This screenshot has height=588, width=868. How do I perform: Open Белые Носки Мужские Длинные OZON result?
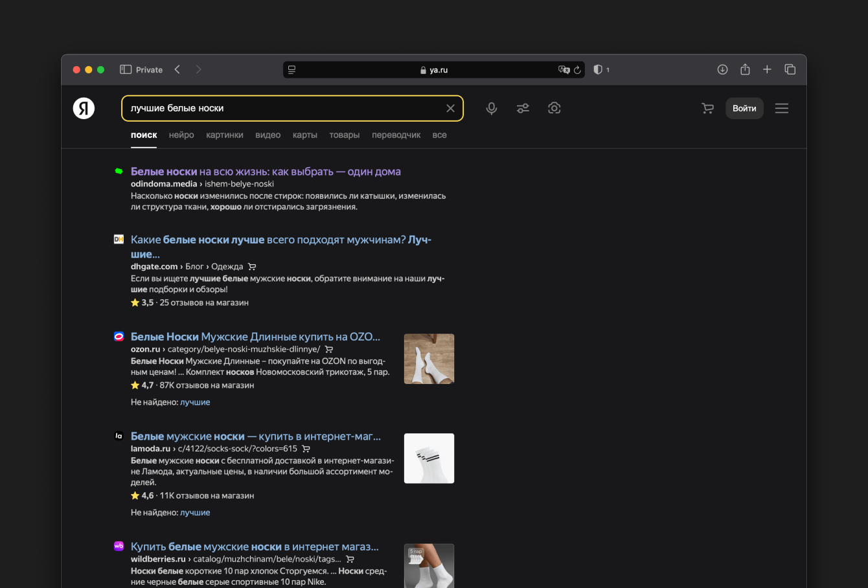point(255,337)
